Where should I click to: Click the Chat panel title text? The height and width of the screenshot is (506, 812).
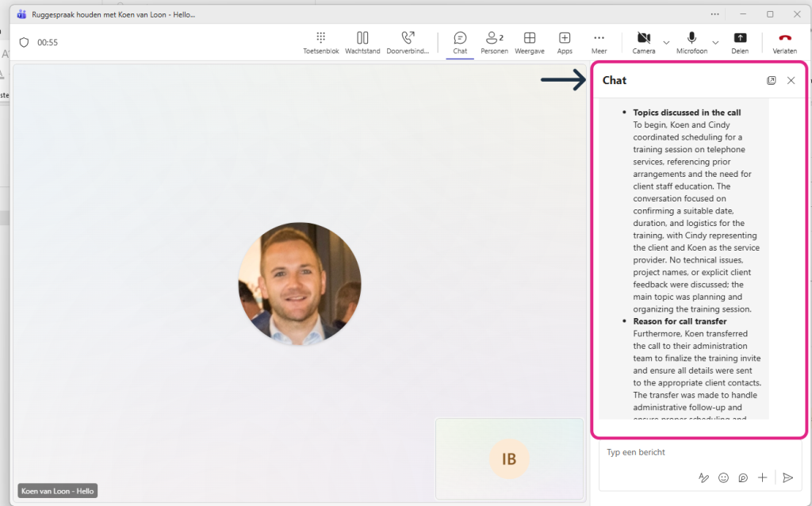615,80
